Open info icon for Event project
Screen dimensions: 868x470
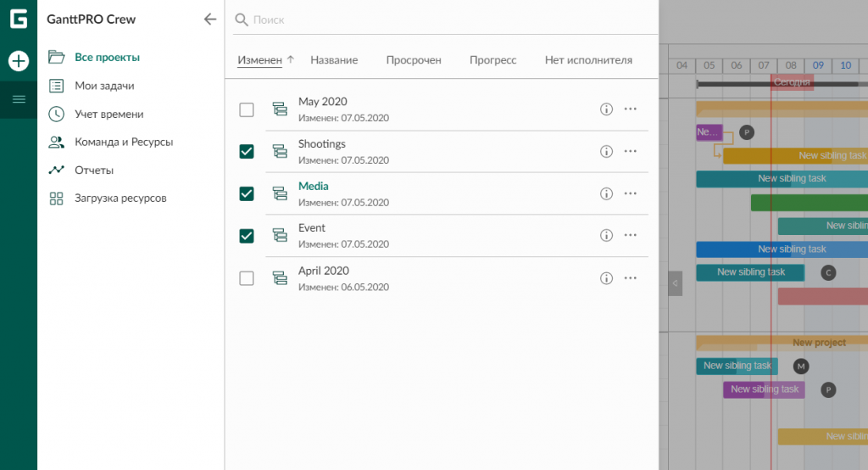(x=606, y=236)
